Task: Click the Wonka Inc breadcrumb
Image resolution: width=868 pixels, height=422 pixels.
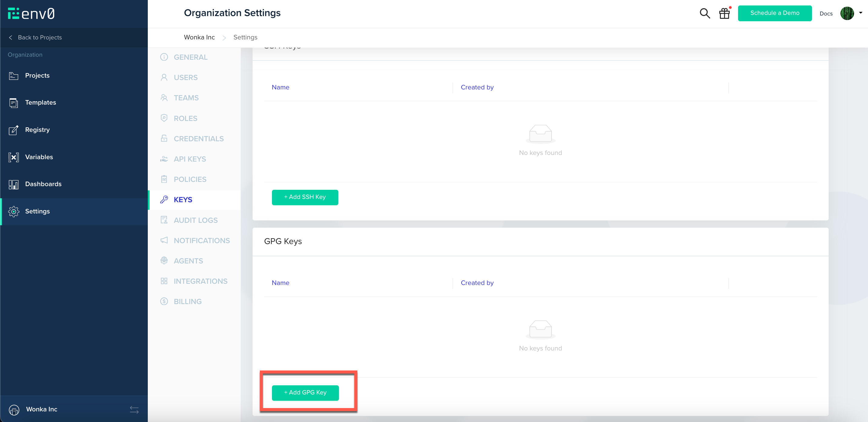Action: (199, 38)
